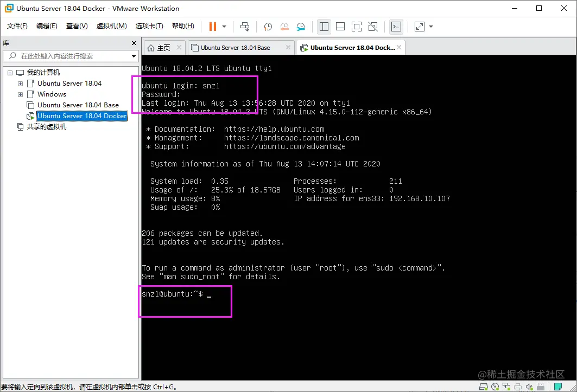Close the 主页 tab
The height and width of the screenshot is (392, 577).
pyautogui.click(x=179, y=47)
